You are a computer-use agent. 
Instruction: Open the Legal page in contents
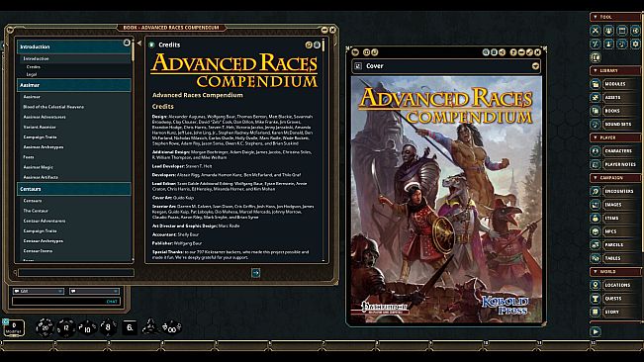[x=32, y=75]
